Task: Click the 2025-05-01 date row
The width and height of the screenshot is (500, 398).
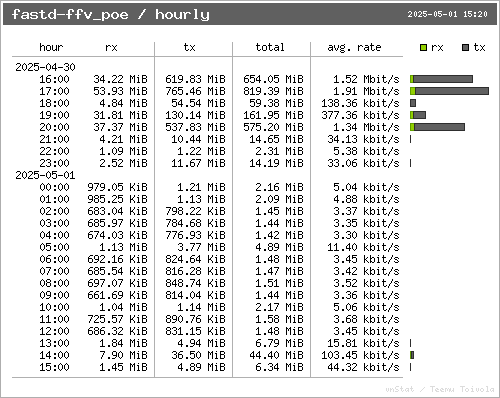Action: click(x=45, y=175)
